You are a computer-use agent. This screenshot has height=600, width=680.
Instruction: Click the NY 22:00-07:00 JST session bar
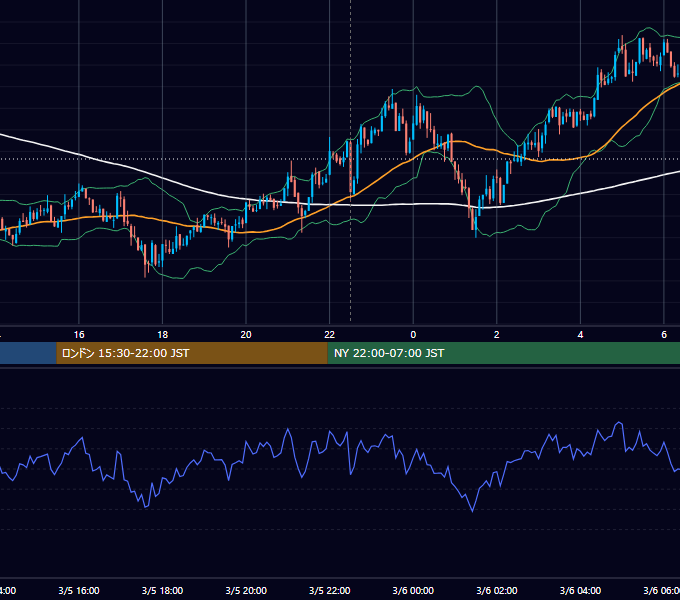click(x=503, y=353)
